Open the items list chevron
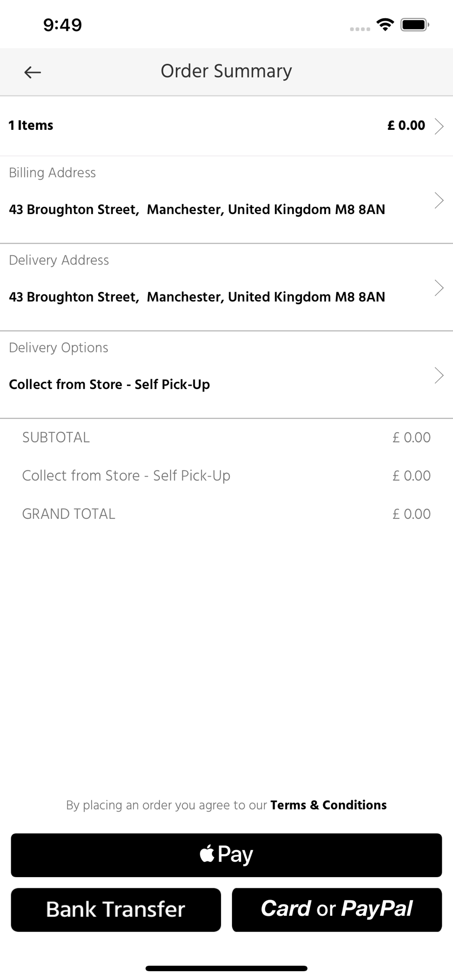Image resolution: width=453 pixels, height=980 pixels. coord(439,126)
